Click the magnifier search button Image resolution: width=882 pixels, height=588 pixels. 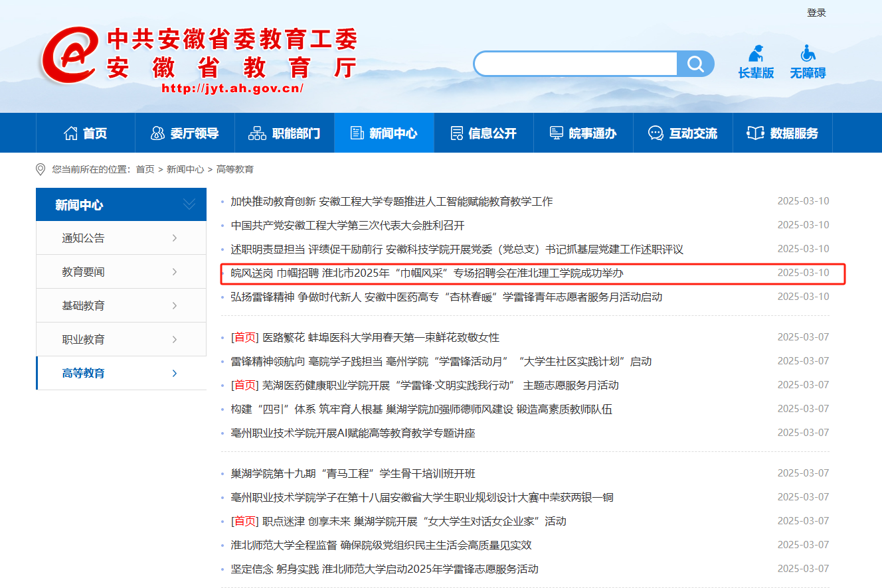tap(695, 64)
